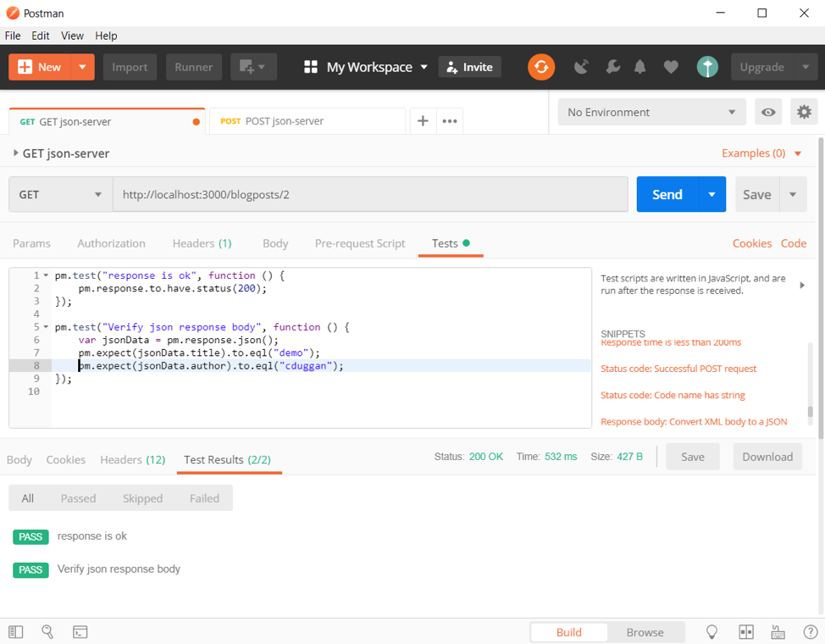Switch to Build mode
The height and width of the screenshot is (644, 825).
pyautogui.click(x=568, y=632)
